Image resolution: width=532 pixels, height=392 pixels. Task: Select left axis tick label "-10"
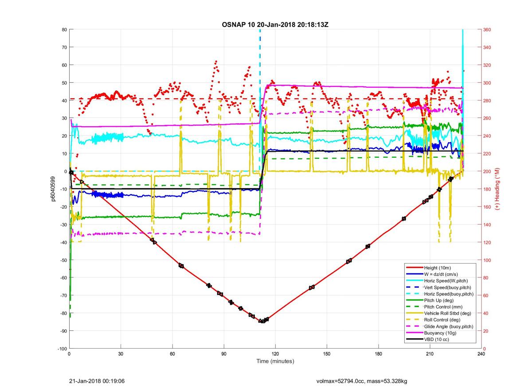[63, 189]
